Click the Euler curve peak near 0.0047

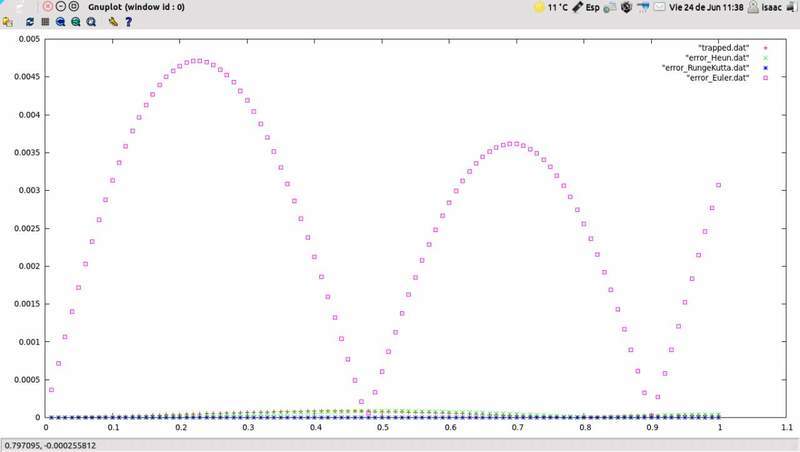click(199, 61)
